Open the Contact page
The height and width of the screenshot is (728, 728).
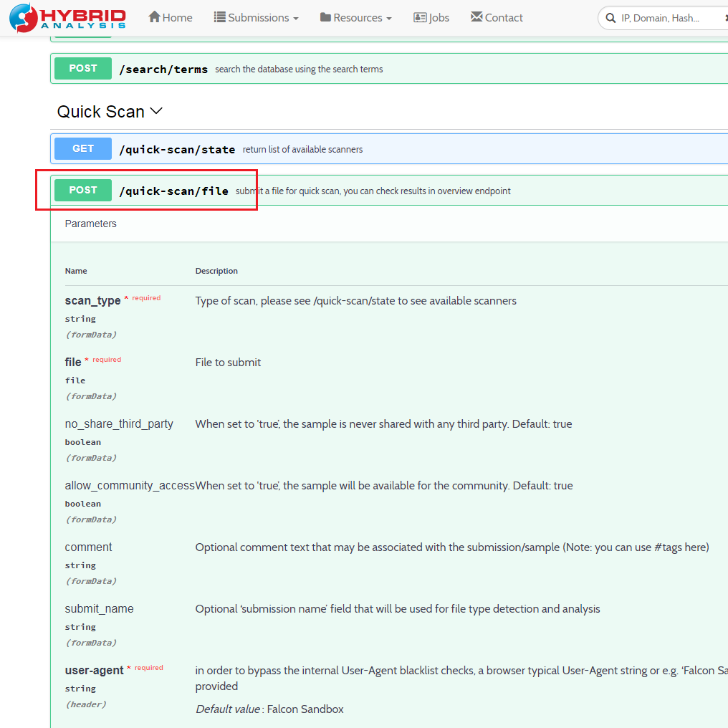[497, 18]
